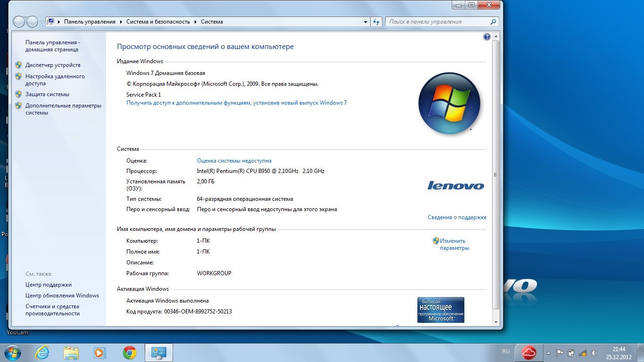Click the red cloud tray icon
644x362 pixels.
pos(529,353)
